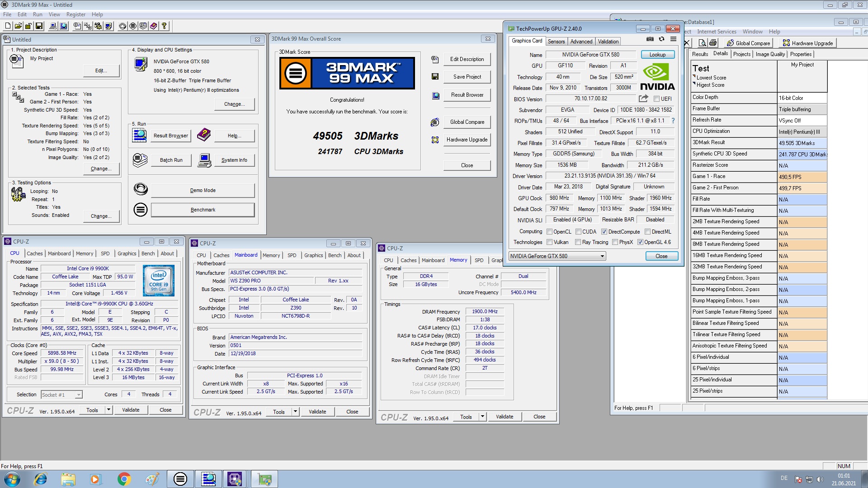Click Google Chrome in the taskbar
Image resolution: width=868 pixels, height=488 pixels.
pyautogui.click(x=124, y=479)
